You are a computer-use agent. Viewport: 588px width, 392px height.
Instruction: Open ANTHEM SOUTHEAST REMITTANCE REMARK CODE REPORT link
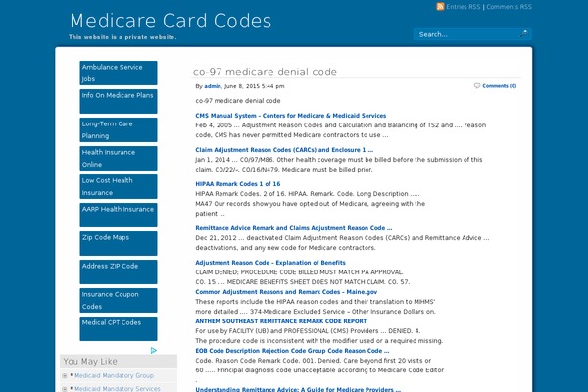click(281, 321)
